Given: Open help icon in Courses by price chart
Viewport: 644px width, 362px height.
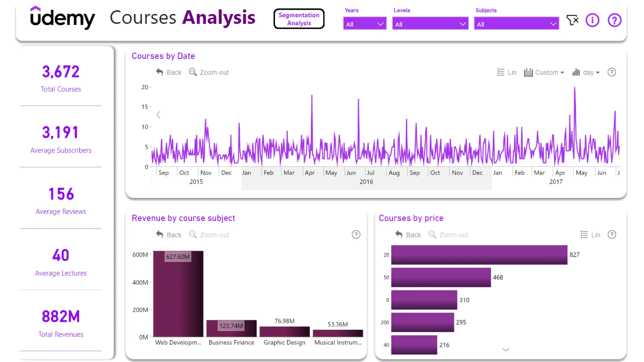Looking at the screenshot, I should coord(612,235).
